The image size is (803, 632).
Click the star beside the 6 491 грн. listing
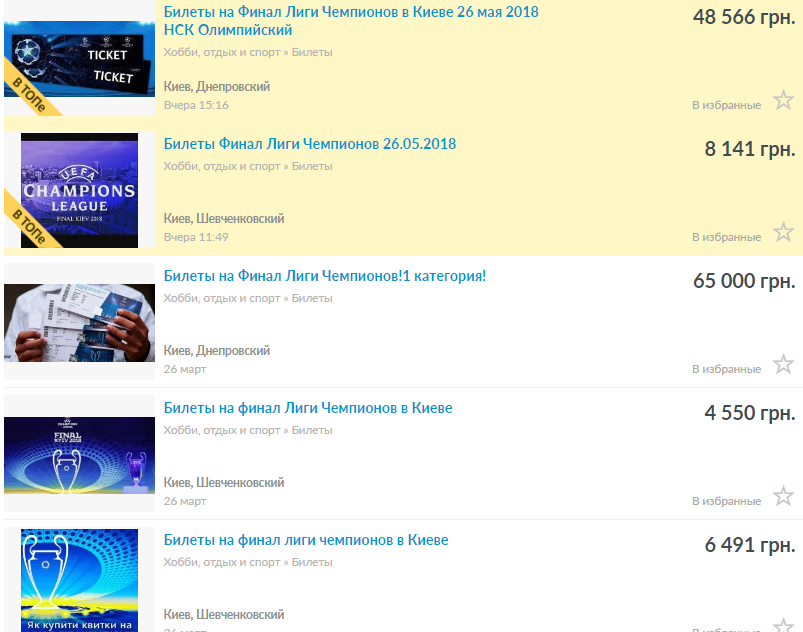coord(783,624)
